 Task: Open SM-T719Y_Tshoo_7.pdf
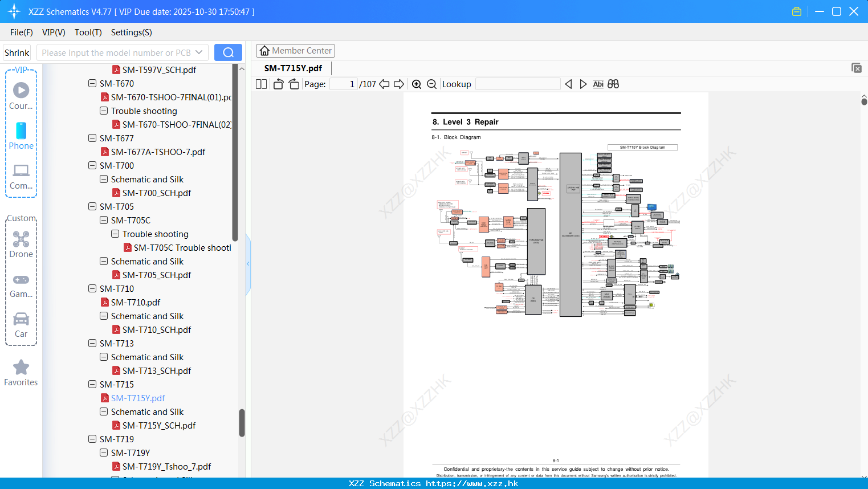[x=161, y=466]
